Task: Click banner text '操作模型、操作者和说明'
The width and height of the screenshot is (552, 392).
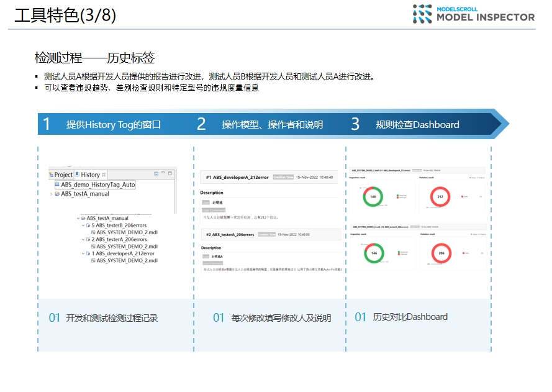Action: click(272, 125)
